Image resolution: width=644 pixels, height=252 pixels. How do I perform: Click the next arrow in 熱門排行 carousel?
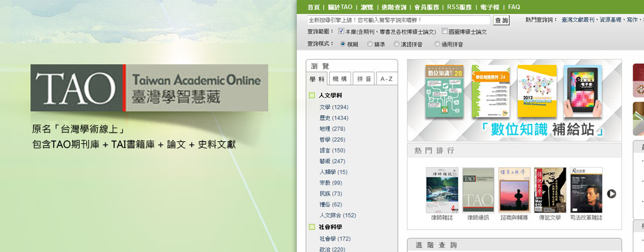coord(611,194)
